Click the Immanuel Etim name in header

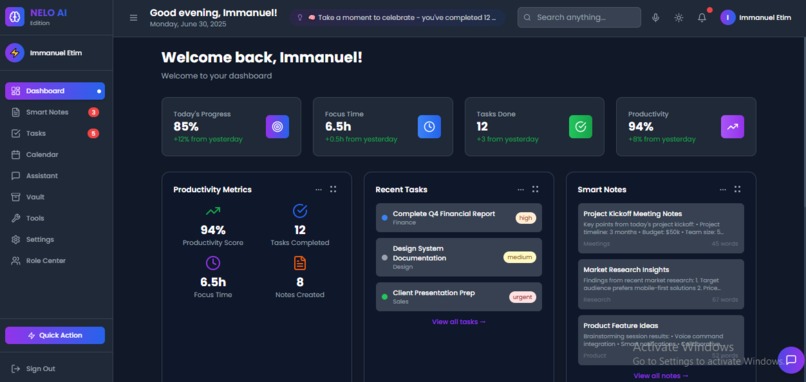[x=765, y=17]
